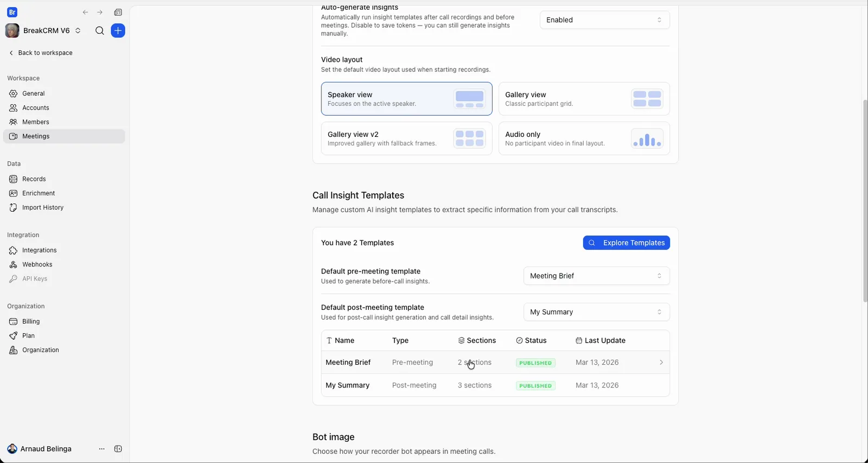
Task: Click the blue plus create button
Action: click(118, 31)
